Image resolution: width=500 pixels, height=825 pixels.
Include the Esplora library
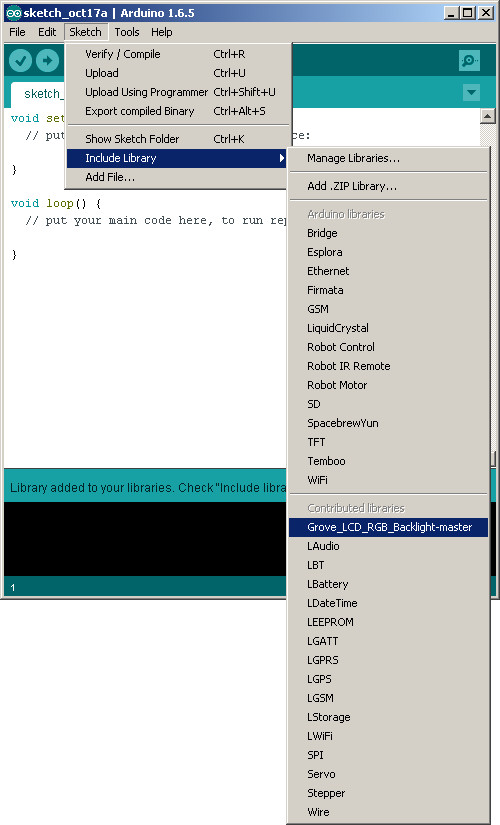[388, 252]
